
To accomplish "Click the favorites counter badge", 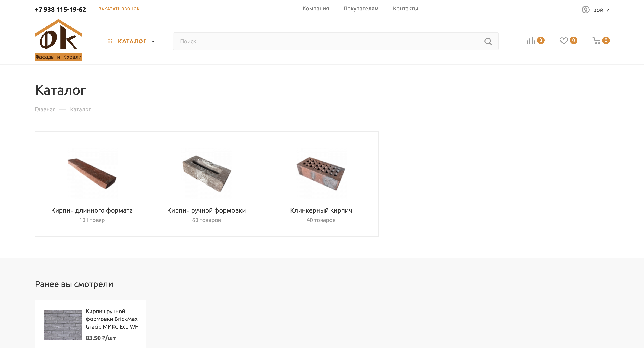I will point(573,40).
